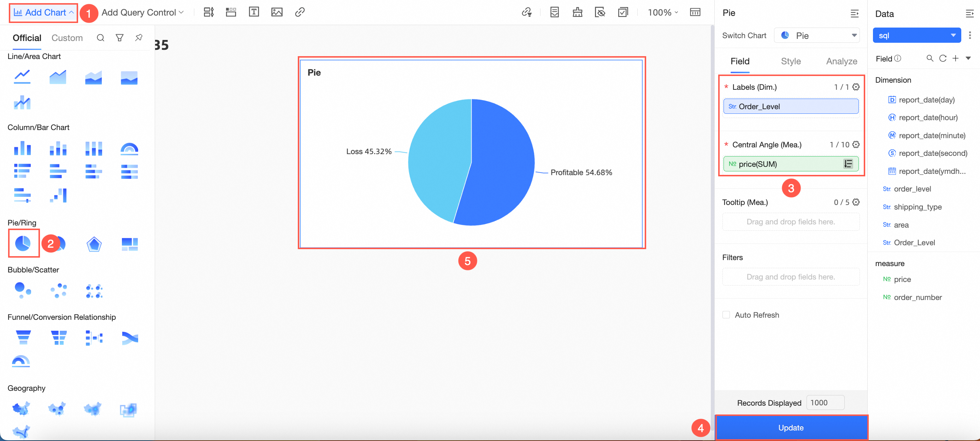Choose the radar chart icon
The height and width of the screenshot is (441, 980).
click(x=94, y=244)
